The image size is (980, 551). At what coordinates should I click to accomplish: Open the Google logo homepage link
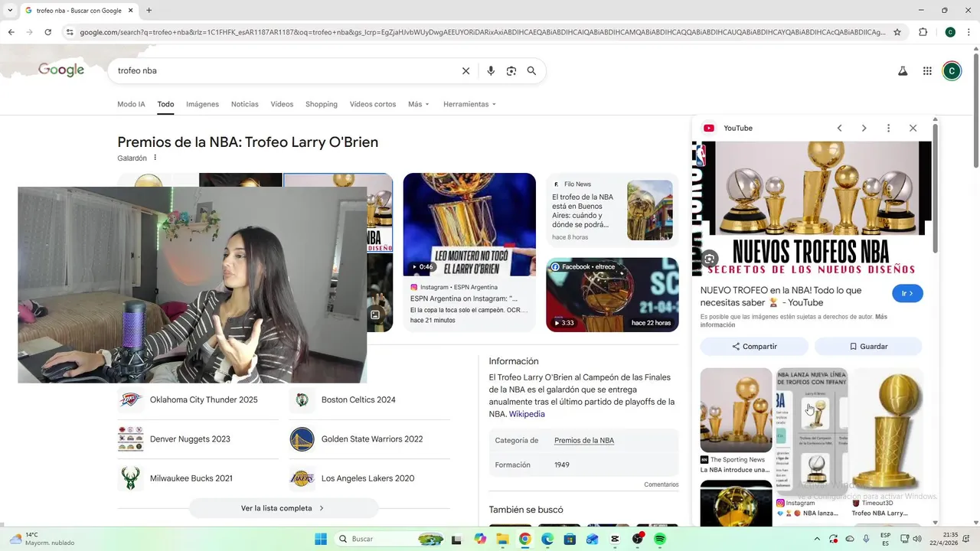tap(61, 70)
